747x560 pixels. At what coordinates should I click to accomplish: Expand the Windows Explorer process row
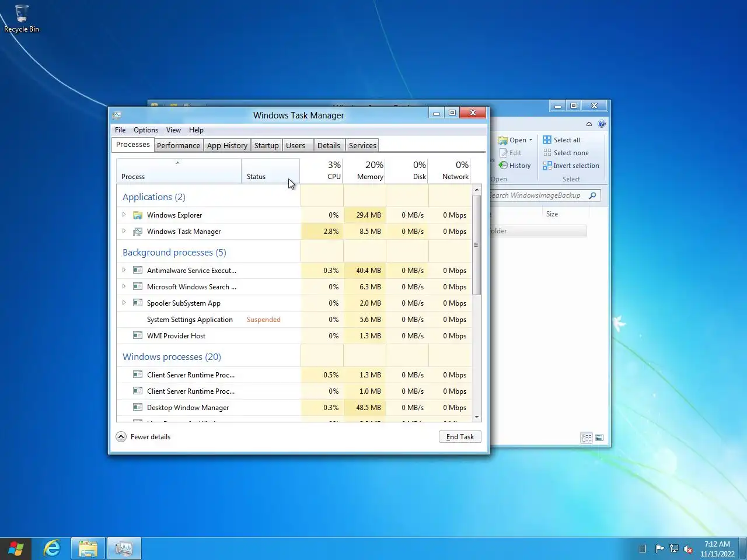pyautogui.click(x=124, y=215)
